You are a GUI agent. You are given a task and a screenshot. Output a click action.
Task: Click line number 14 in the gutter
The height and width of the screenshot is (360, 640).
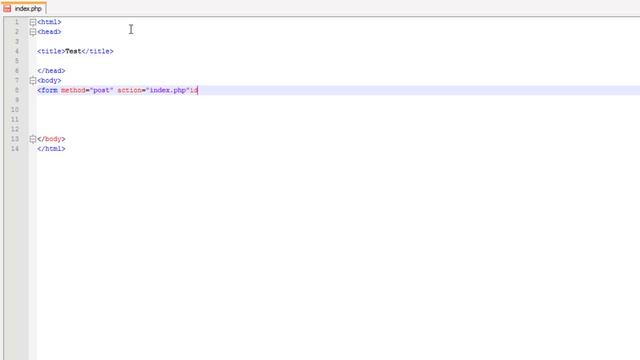pos(15,149)
